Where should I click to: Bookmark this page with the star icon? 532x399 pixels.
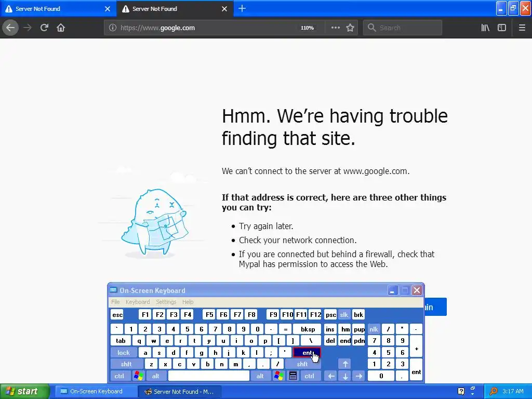click(350, 28)
